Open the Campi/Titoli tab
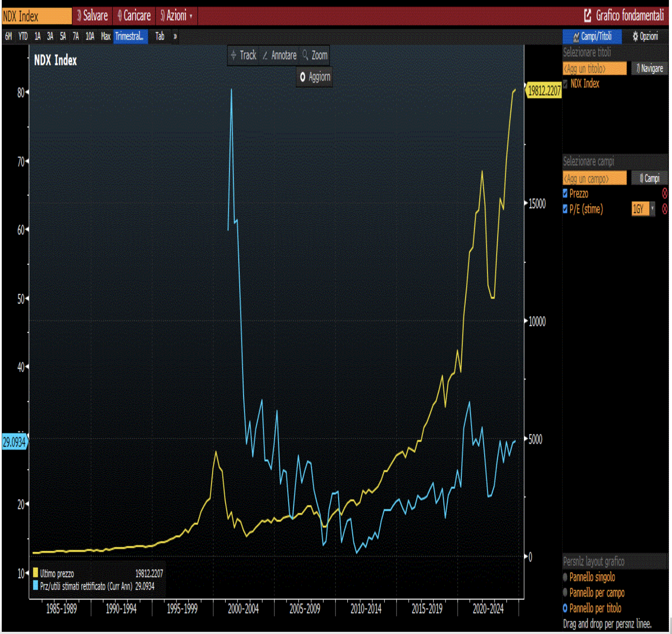 [592, 36]
